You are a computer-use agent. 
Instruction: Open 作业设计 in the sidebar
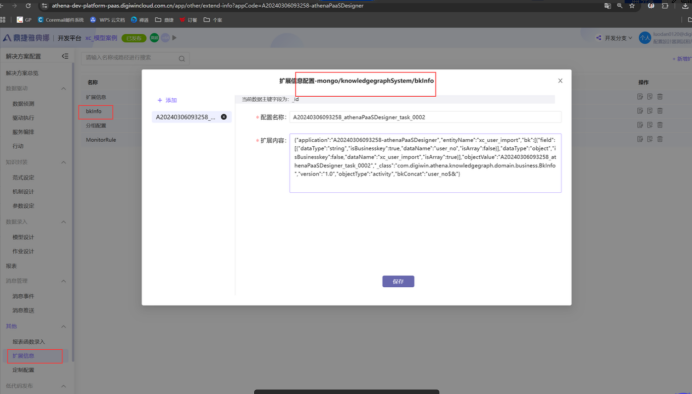[x=23, y=251]
